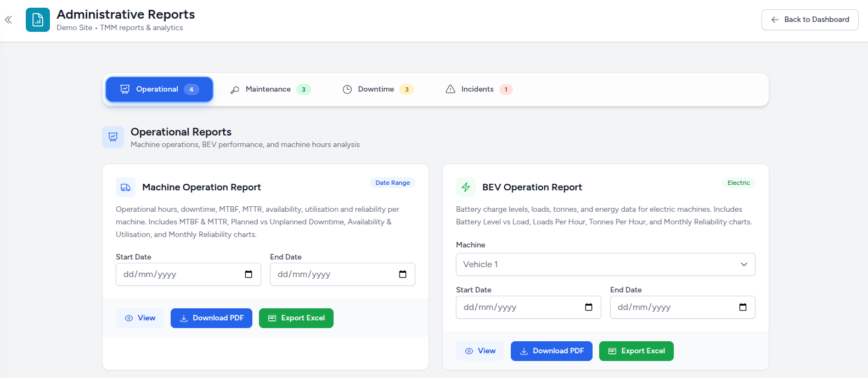Click the Date Range badge
The height and width of the screenshot is (378, 868).
[393, 183]
